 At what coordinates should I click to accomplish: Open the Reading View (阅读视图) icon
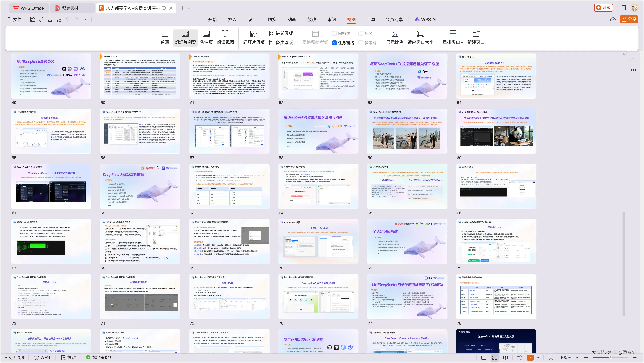click(225, 37)
